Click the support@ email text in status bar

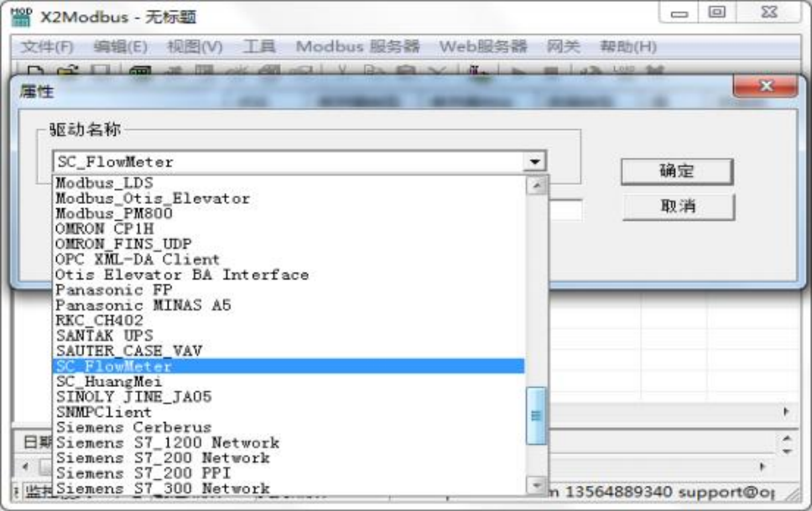(726, 492)
